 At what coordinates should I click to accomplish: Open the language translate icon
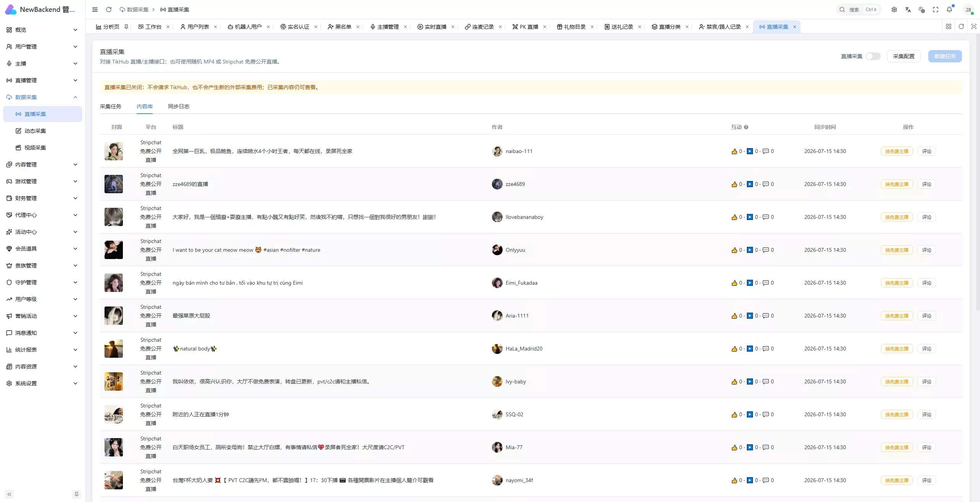[x=908, y=10]
